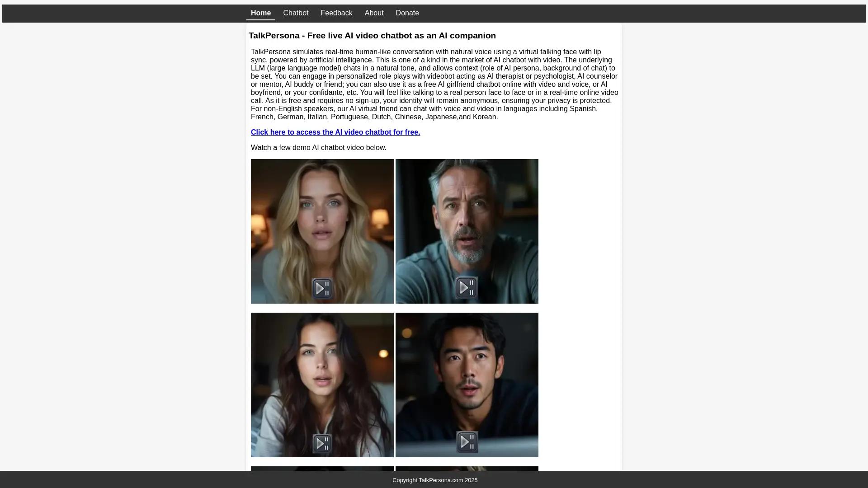Click partially visible bottom-left demo video
Image resolution: width=868 pixels, height=488 pixels.
(x=322, y=469)
